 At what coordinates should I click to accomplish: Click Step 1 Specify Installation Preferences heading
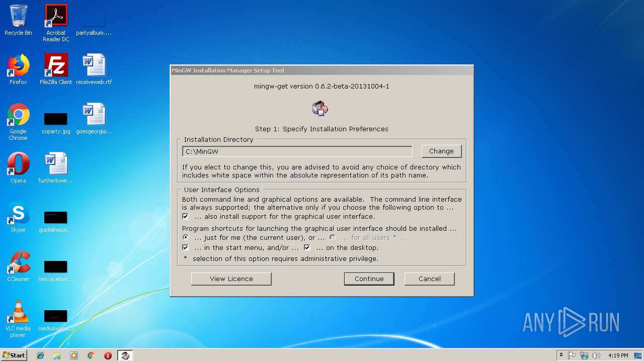click(x=321, y=129)
